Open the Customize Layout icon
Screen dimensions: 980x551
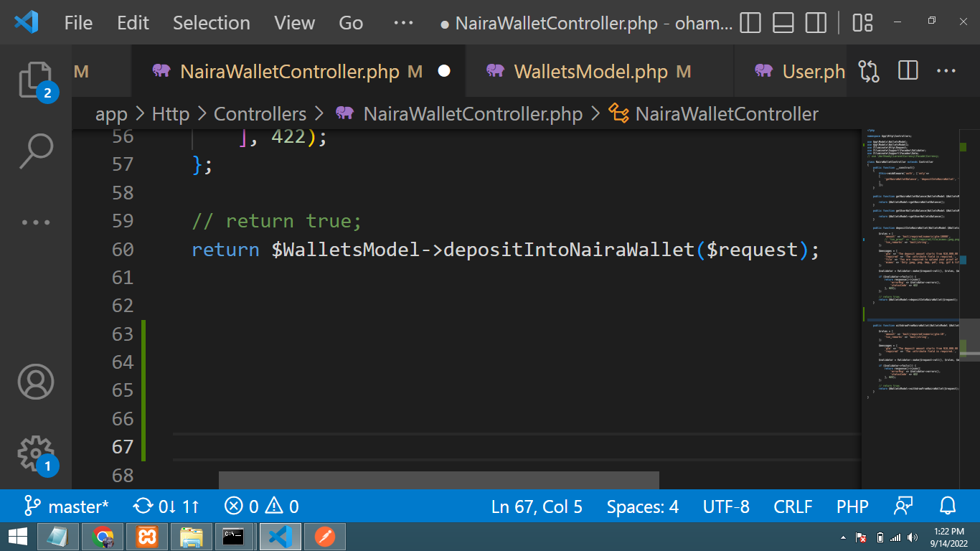861,22
